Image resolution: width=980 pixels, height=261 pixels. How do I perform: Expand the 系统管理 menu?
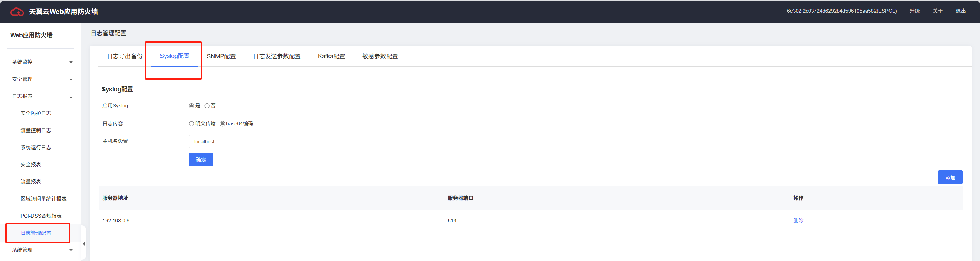point(42,250)
